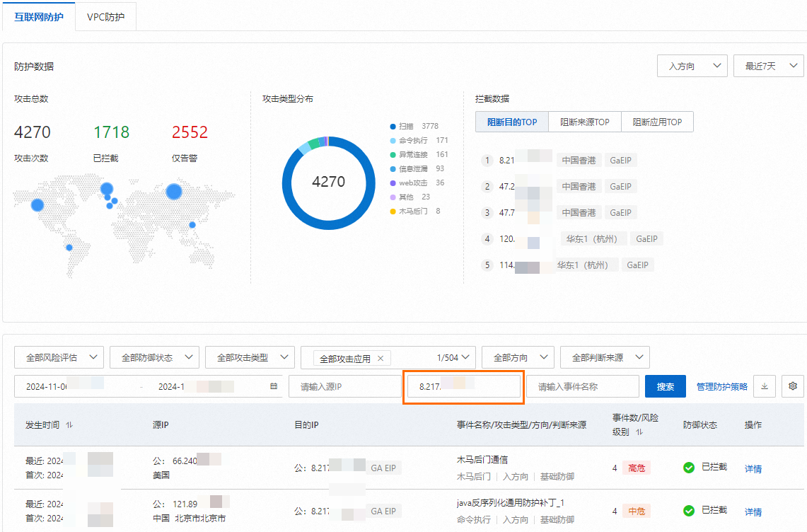
Task: Open 详情 for the 木马后门通信 event
Action: pyautogui.click(x=753, y=468)
